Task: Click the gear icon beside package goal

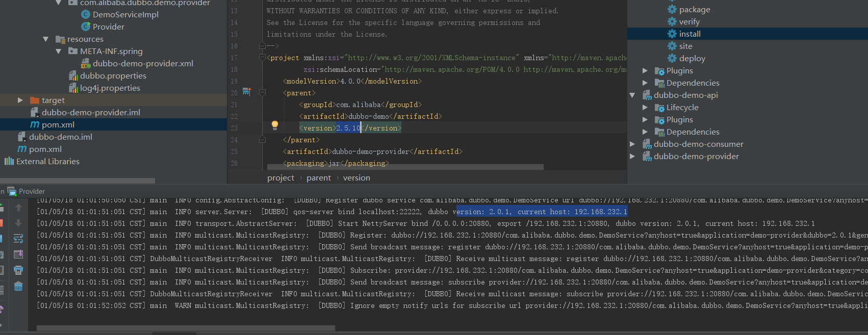Action: (x=672, y=9)
